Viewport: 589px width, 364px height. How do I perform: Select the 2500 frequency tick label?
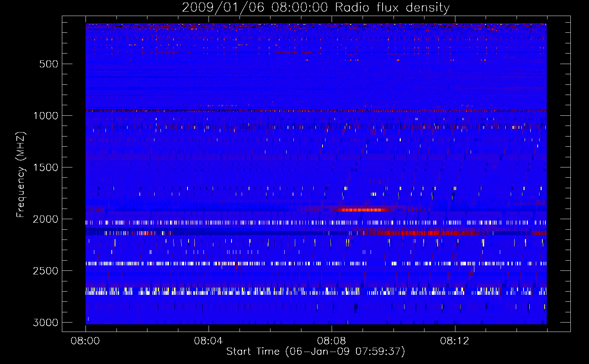[x=46, y=271]
